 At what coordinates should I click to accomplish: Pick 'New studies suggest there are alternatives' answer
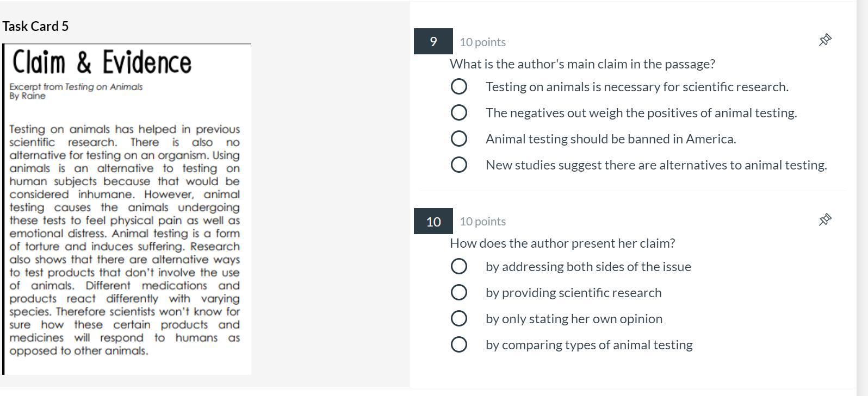tap(459, 165)
